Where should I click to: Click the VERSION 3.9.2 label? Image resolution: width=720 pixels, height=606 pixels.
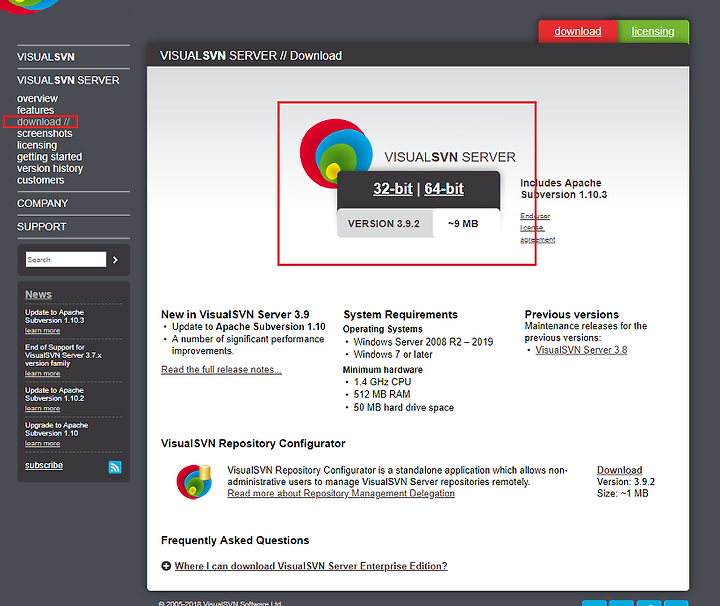click(x=383, y=224)
